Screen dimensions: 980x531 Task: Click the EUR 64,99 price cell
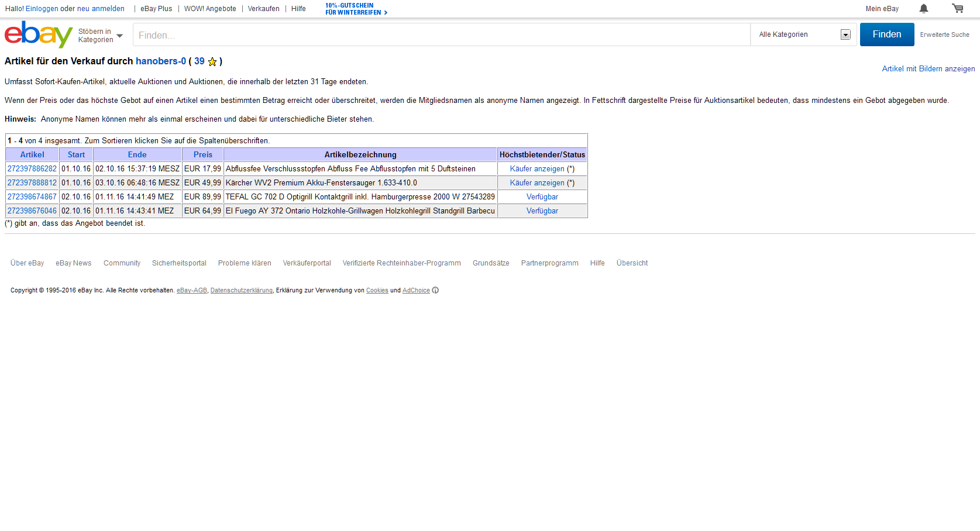pos(202,211)
